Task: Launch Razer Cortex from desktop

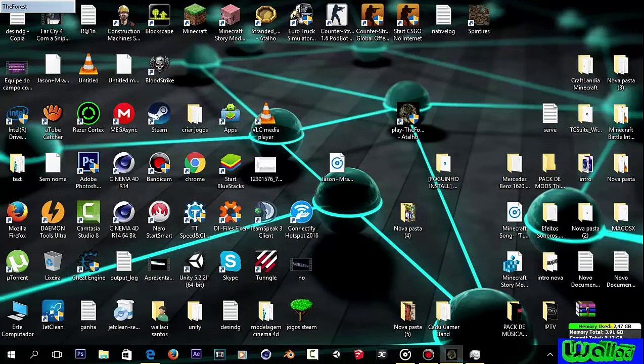Action: click(x=88, y=119)
